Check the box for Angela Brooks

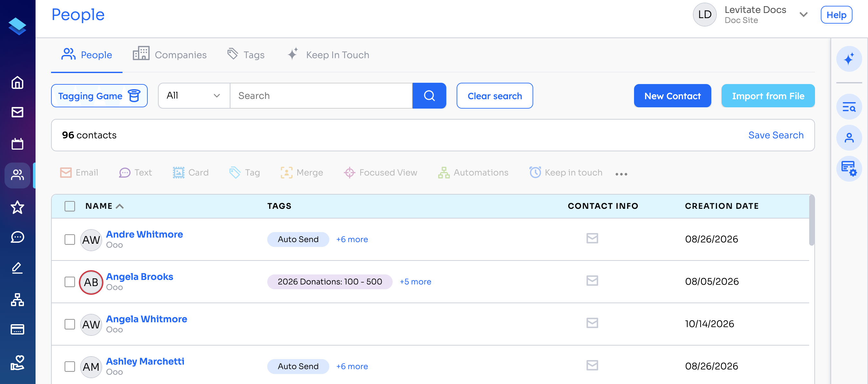[70, 282]
